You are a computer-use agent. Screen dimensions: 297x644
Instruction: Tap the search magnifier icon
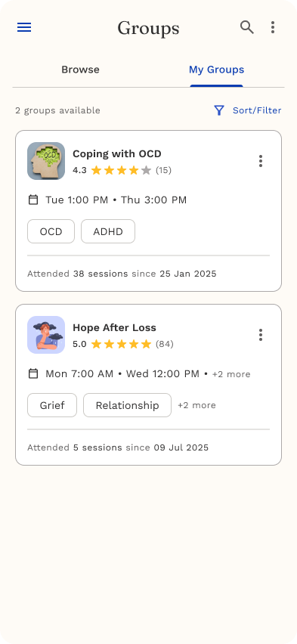(247, 27)
